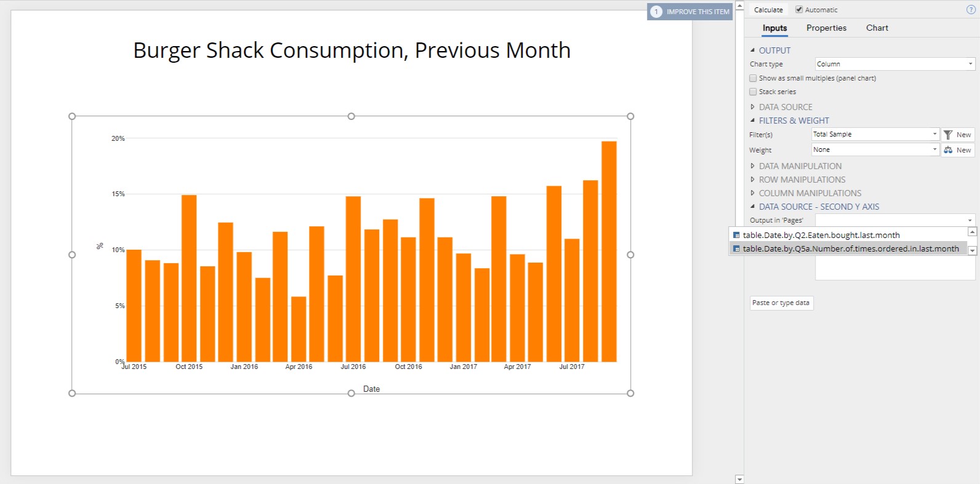
Task: Open the Filter(s) Total Sample dropdown
Action: [x=875, y=134]
